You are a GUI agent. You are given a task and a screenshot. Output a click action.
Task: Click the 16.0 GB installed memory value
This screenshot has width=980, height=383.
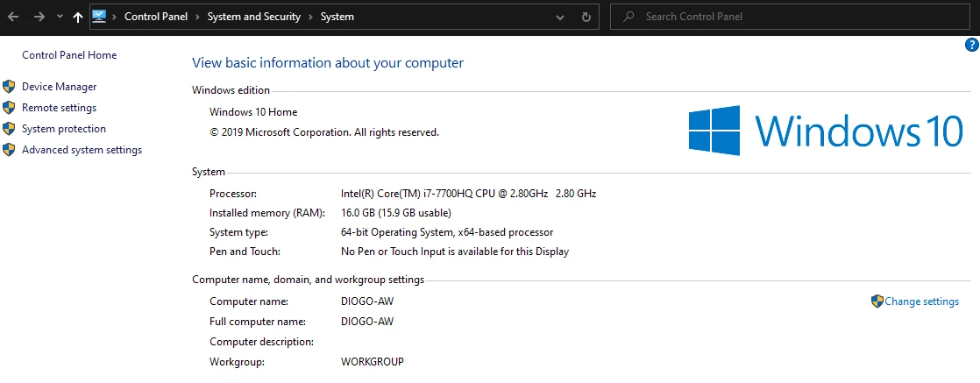pos(395,213)
